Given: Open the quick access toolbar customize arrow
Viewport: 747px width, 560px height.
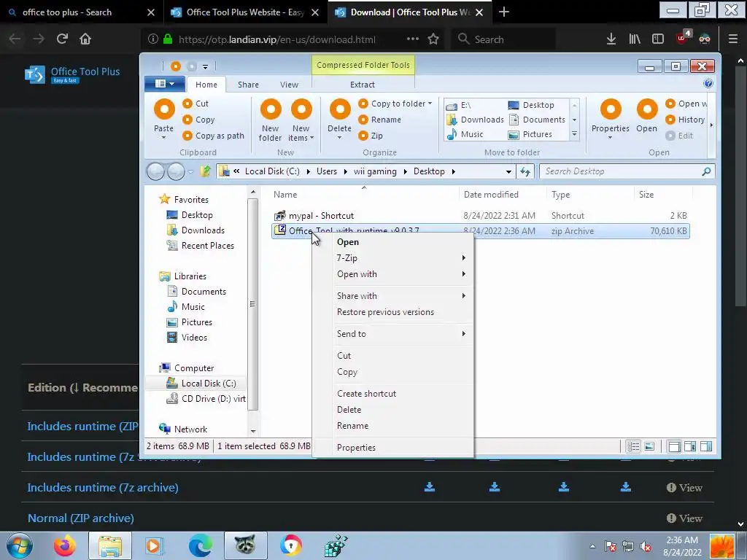Looking at the screenshot, I should tap(205, 66).
